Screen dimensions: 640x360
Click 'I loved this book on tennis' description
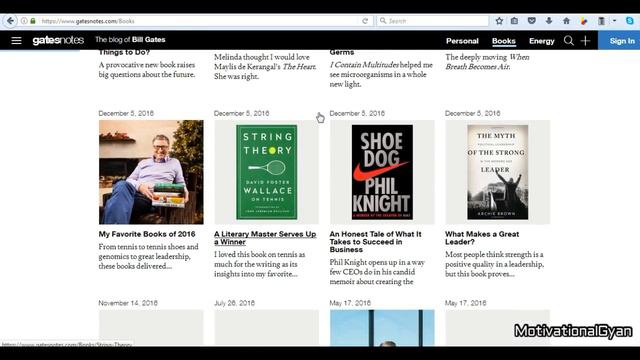coord(260,264)
